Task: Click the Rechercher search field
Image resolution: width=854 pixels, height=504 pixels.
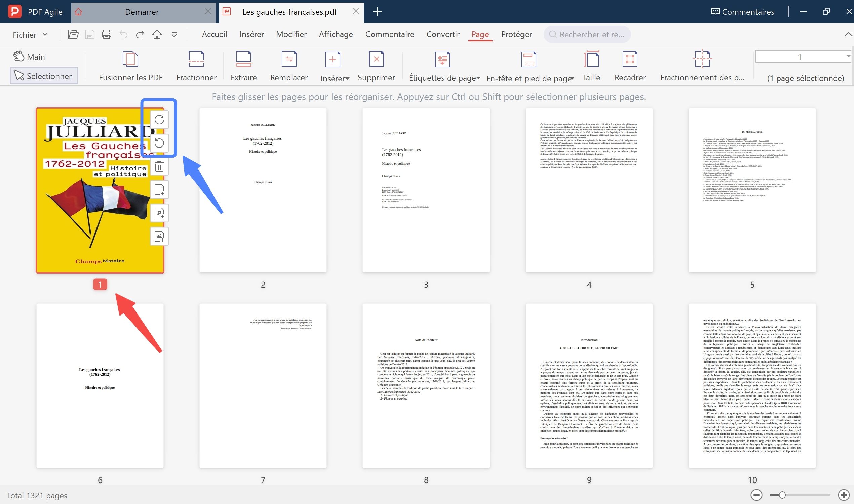Action: (x=587, y=35)
